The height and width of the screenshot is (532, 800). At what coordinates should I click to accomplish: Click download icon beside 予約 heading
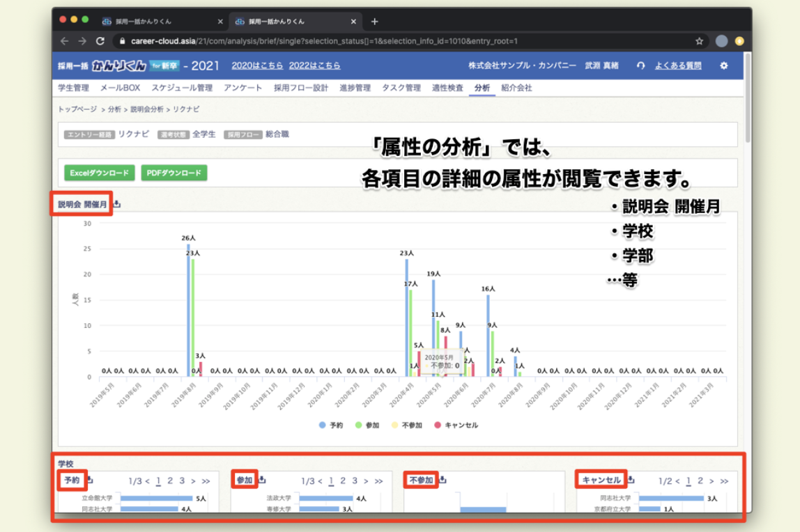[x=89, y=480]
